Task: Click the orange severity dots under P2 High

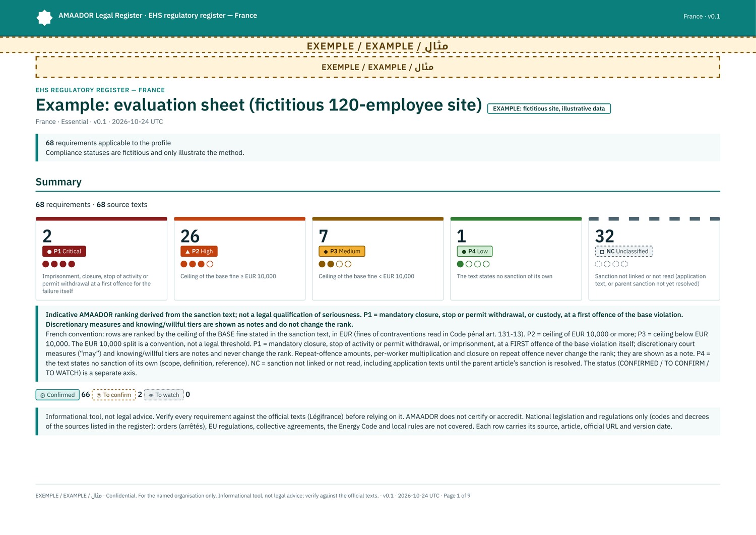Action: [197, 264]
